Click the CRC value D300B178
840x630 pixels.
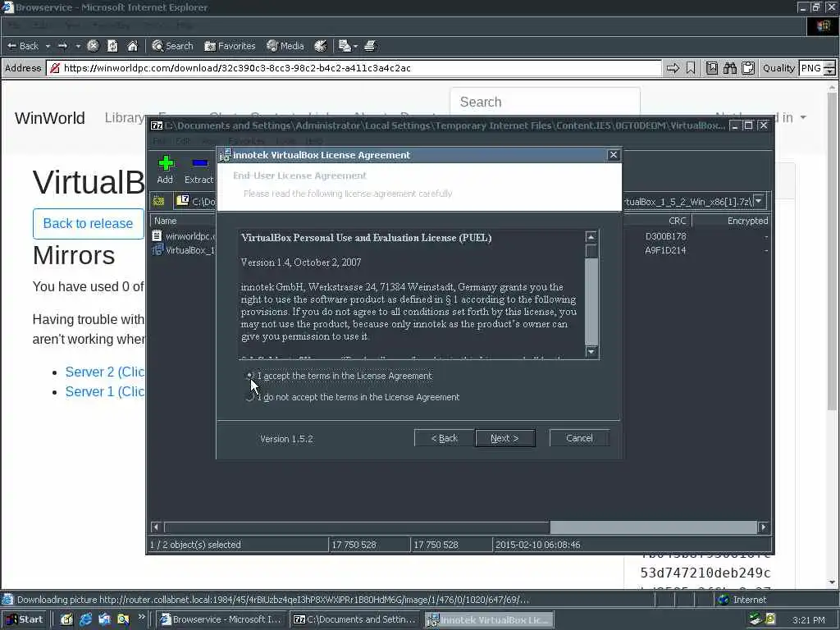click(665, 236)
